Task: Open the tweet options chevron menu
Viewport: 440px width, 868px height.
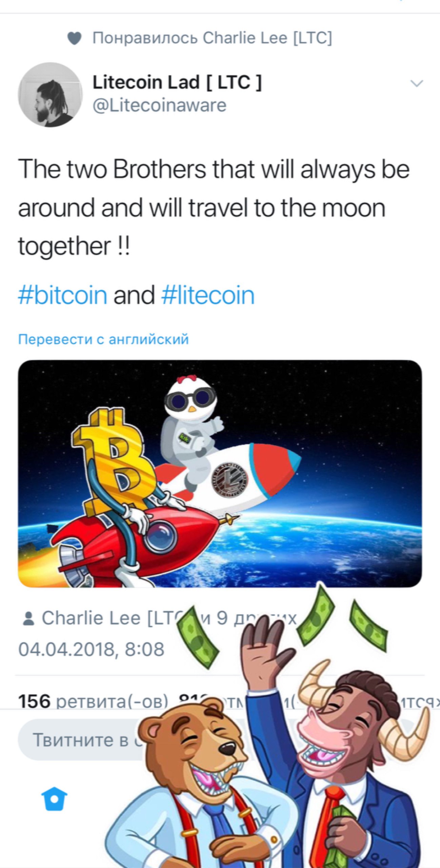Action: [416, 83]
